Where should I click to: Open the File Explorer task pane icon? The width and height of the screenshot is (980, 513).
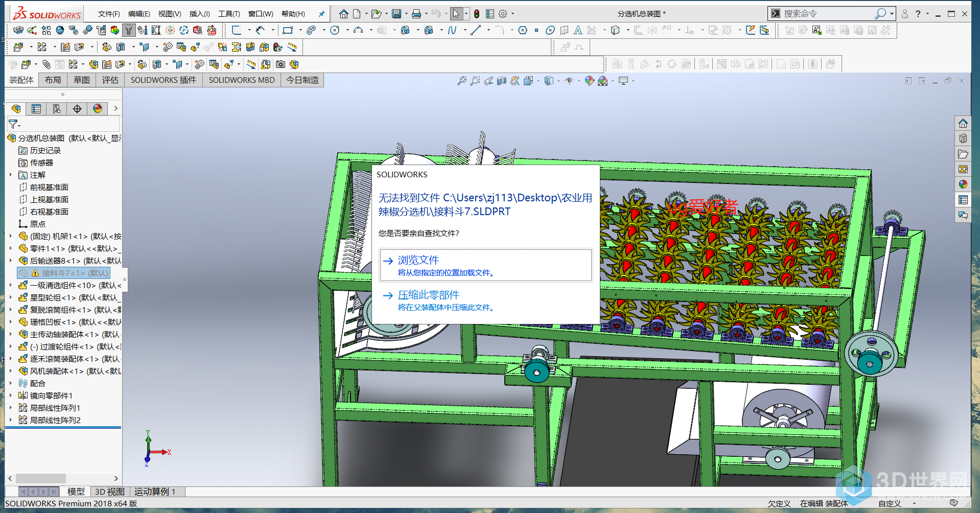[963, 154]
